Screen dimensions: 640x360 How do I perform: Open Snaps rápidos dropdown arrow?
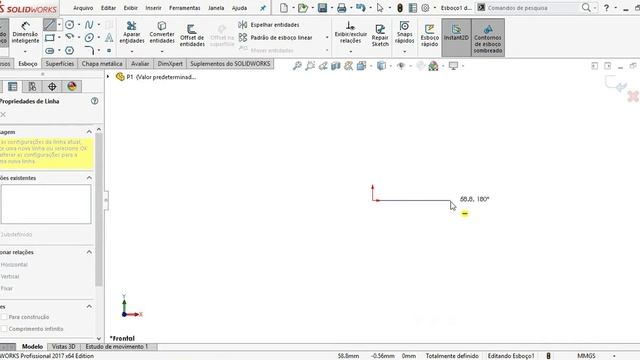click(x=404, y=51)
